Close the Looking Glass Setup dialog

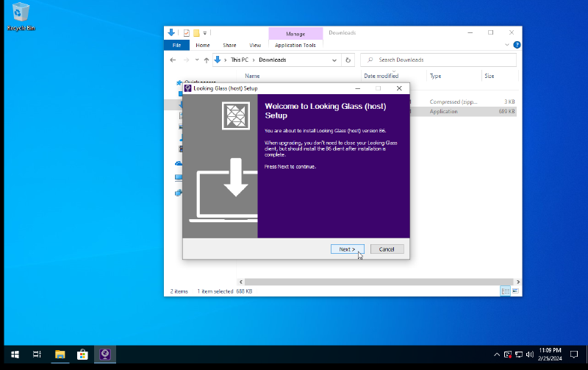(399, 88)
